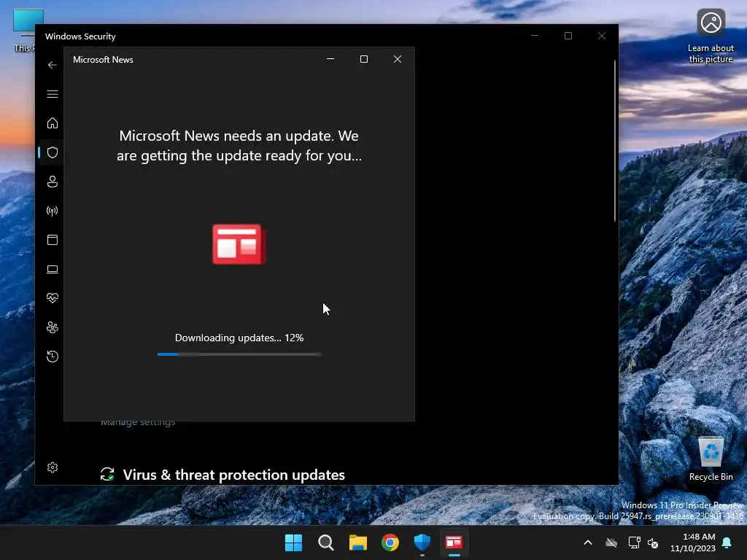747x560 pixels.
Task: Go back in Windows Security
Action: click(53, 65)
